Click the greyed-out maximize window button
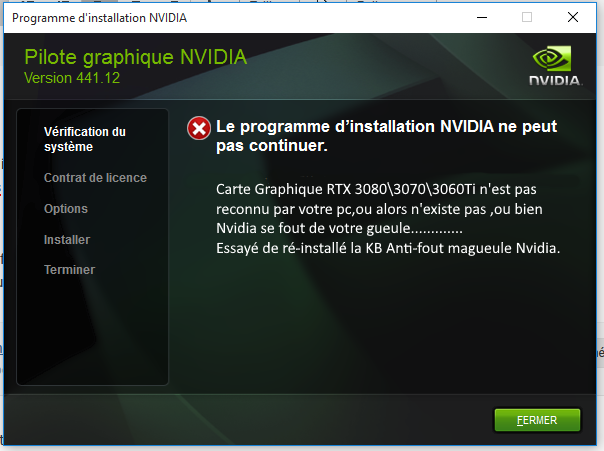This screenshot has height=451, width=604. coord(527,17)
